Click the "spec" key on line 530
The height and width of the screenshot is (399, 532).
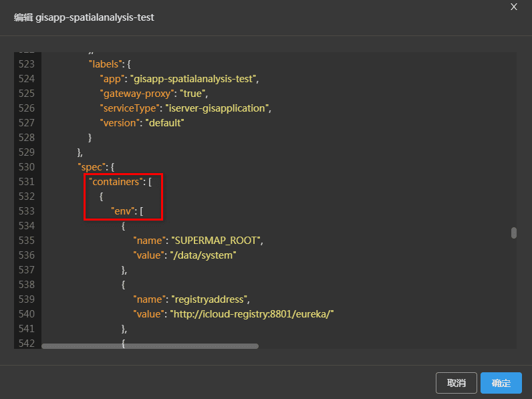pos(92,167)
